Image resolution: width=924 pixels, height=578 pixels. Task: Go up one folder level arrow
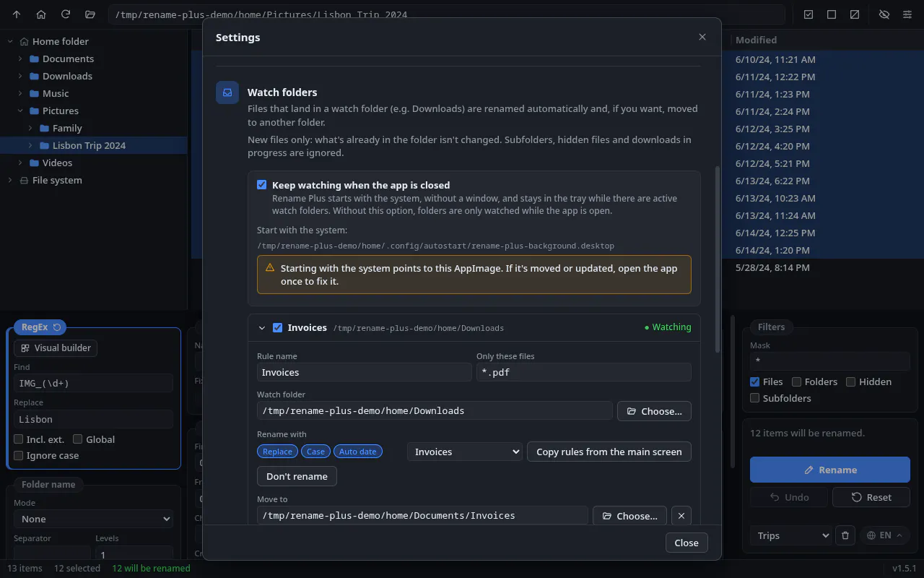(17, 14)
